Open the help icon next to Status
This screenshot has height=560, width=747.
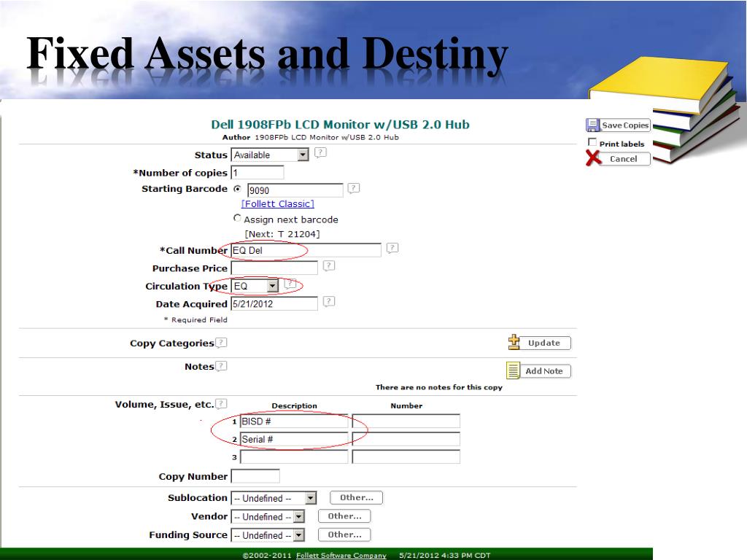click(321, 153)
